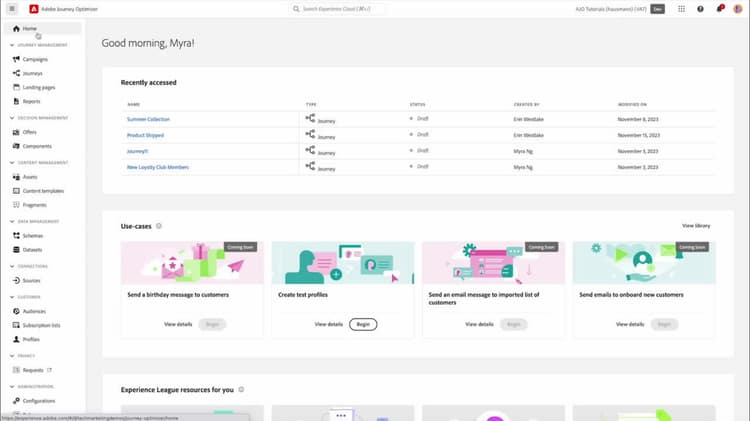This screenshot has height=421, width=750.
Task: Click the Dev sandbox badge
Action: click(657, 9)
